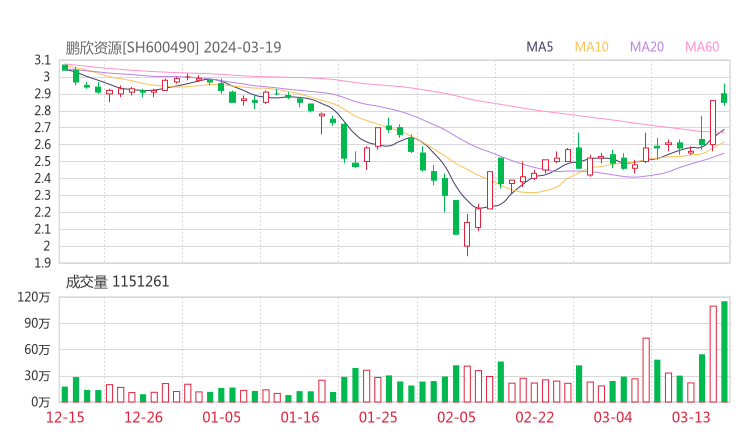Click the 2.5 price axis label
Viewport: 740px width, 440px height.
[x=42, y=161]
